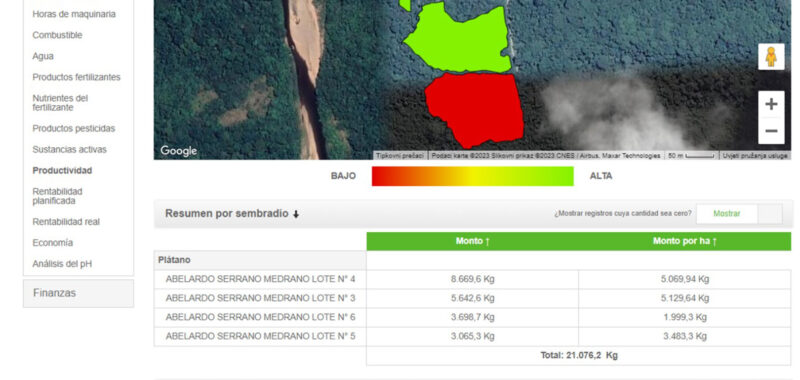Toggle the Mostrar zero-quantity records switch
Image resolution: width=800 pixels, height=380 pixels.
[739, 214]
